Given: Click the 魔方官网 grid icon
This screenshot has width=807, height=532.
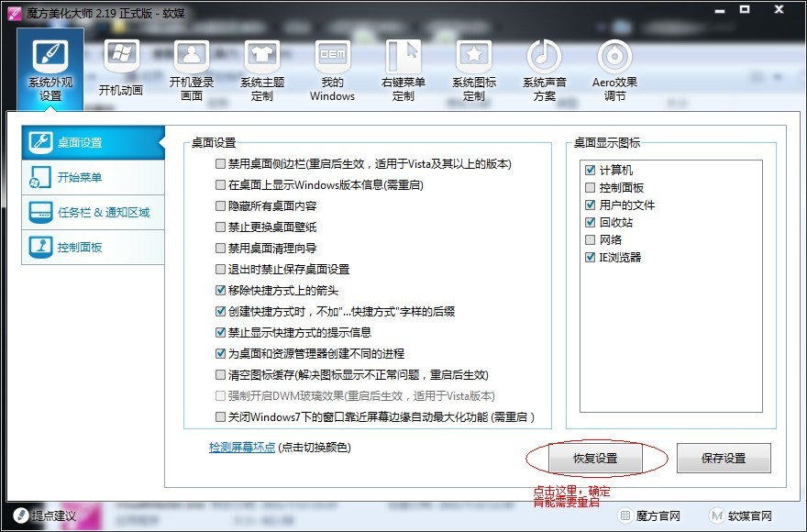Looking at the screenshot, I should click(x=625, y=515).
